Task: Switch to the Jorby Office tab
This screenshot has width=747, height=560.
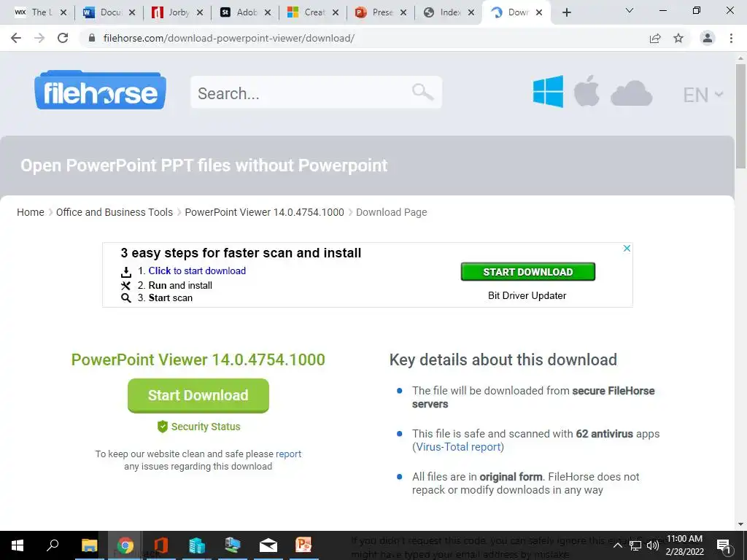Action: click(x=171, y=12)
